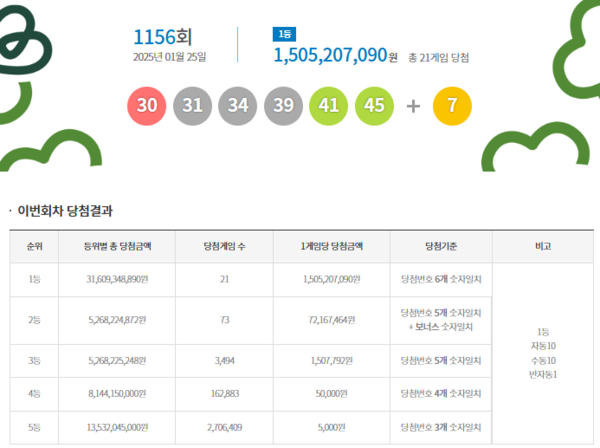
Task: Select text 총 21게임 당첨
Action: point(439,58)
